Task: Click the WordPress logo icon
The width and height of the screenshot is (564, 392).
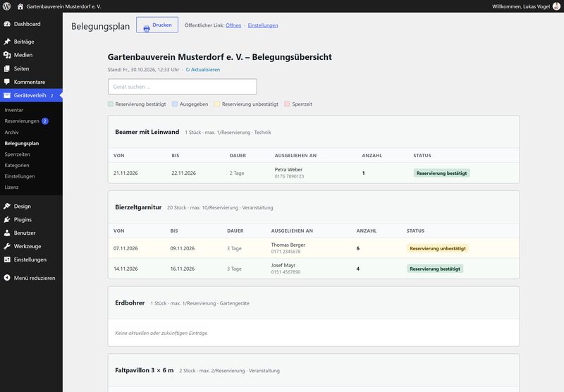Action: (x=6, y=6)
